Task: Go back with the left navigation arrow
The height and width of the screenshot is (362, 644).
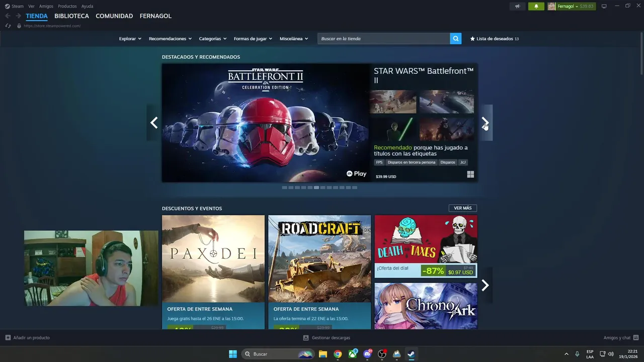Action: coord(8,16)
